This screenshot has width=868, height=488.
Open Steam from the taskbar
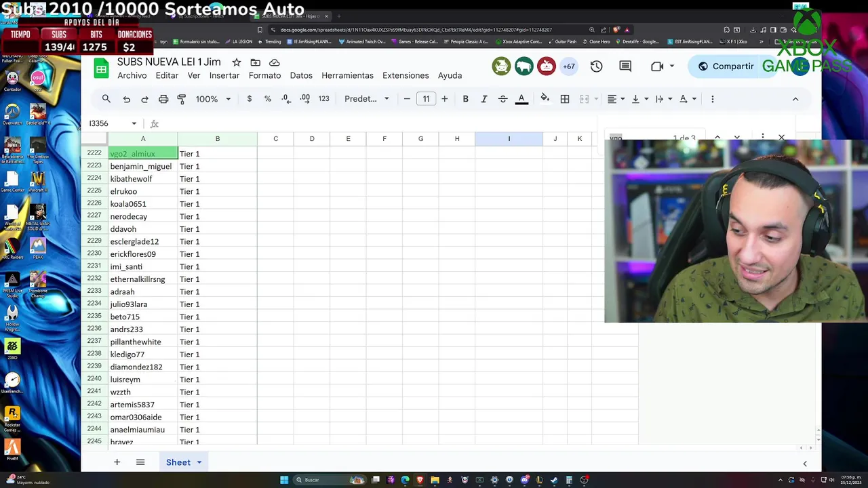click(554, 480)
